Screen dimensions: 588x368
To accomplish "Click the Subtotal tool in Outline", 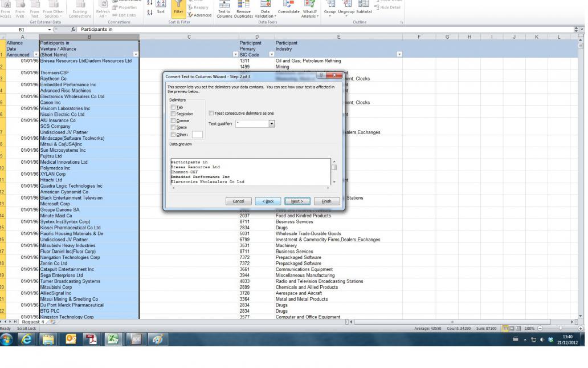I will click(364, 7).
